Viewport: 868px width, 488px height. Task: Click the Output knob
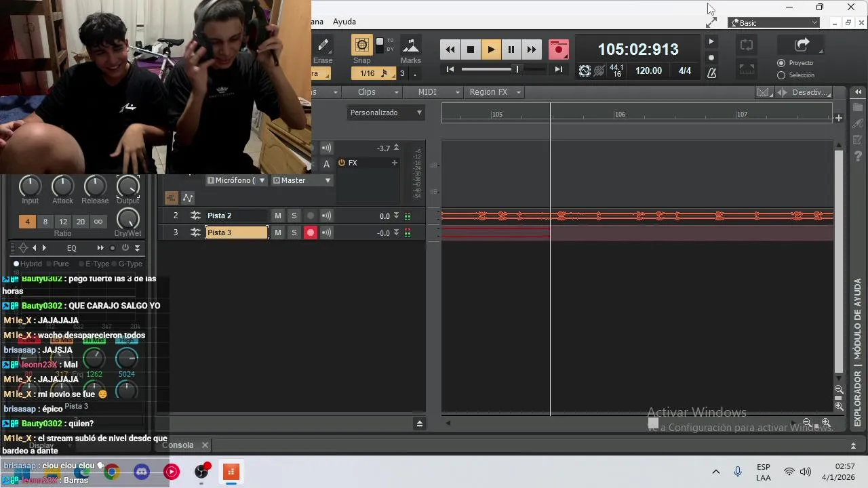(128, 186)
